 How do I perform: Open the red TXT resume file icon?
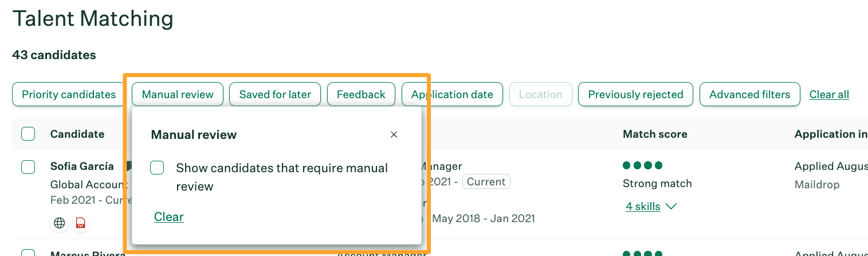80,223
